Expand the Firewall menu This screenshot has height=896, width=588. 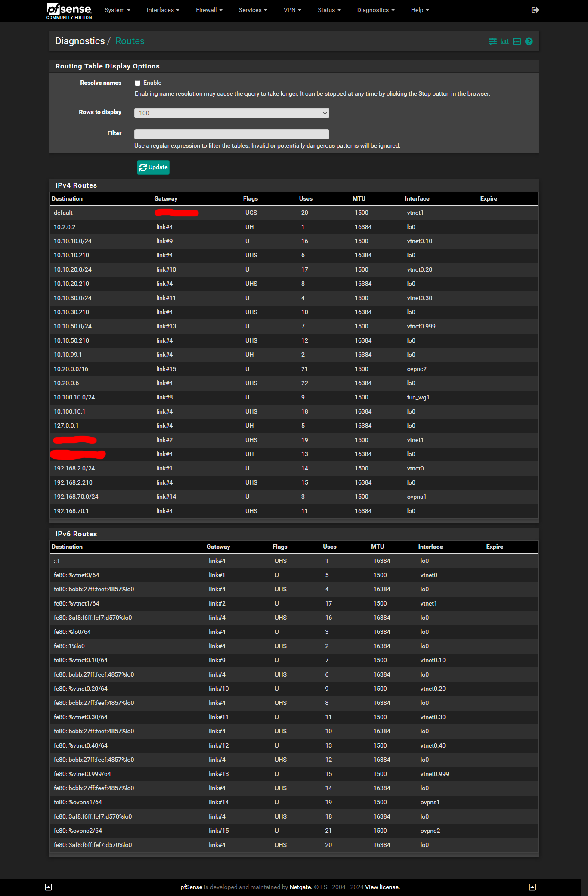209,10
